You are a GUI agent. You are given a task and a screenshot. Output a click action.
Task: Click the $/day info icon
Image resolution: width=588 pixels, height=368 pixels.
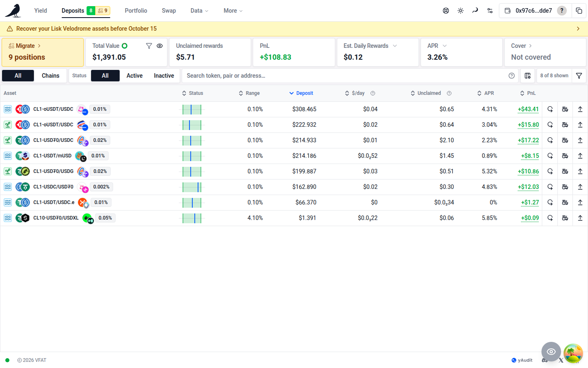tap(373, 93)
